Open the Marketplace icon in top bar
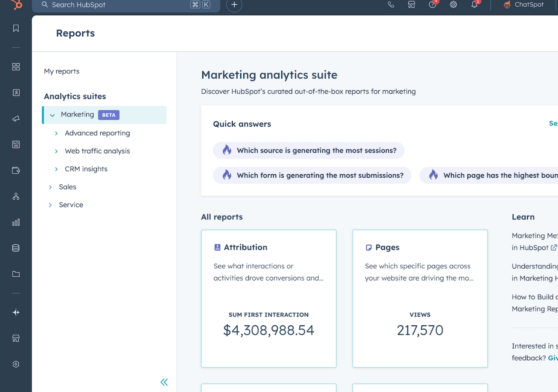The height and width of the screenshot is (392, 558). (412, 5)
